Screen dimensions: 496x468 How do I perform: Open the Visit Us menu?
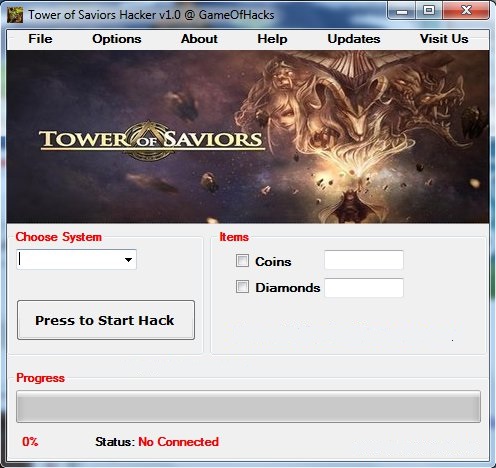[x=444, y=39]
